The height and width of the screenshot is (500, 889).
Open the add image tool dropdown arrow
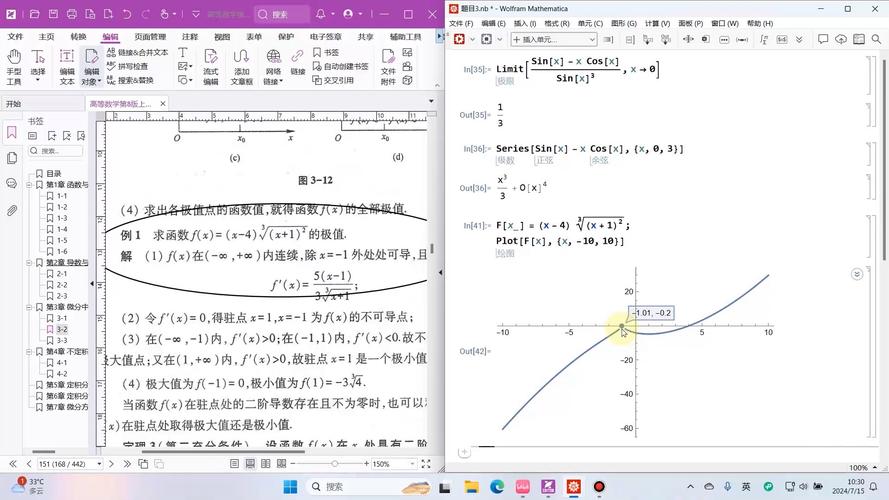tap(190, 67)
